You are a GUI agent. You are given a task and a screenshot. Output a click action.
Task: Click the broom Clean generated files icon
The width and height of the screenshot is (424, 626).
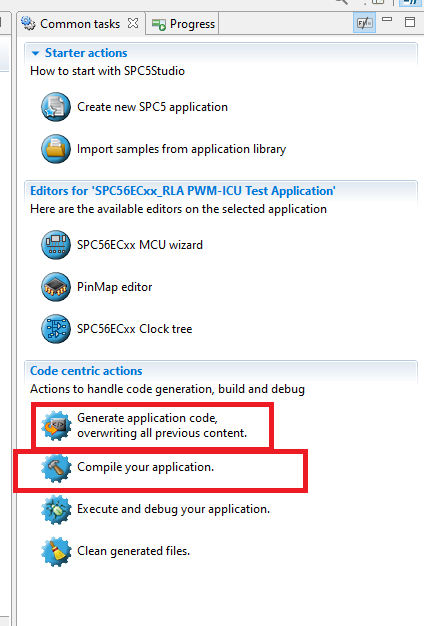click(x=56, y=551)
